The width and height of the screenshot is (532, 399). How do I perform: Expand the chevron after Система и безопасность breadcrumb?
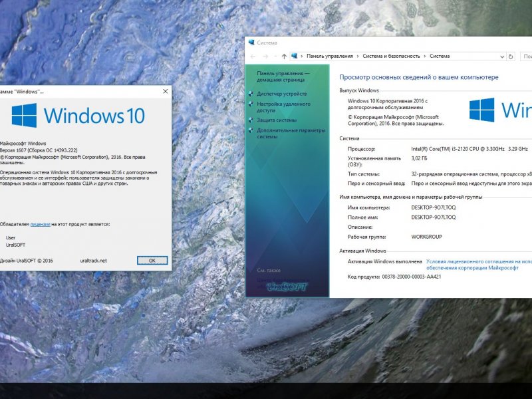pos(425,57)
